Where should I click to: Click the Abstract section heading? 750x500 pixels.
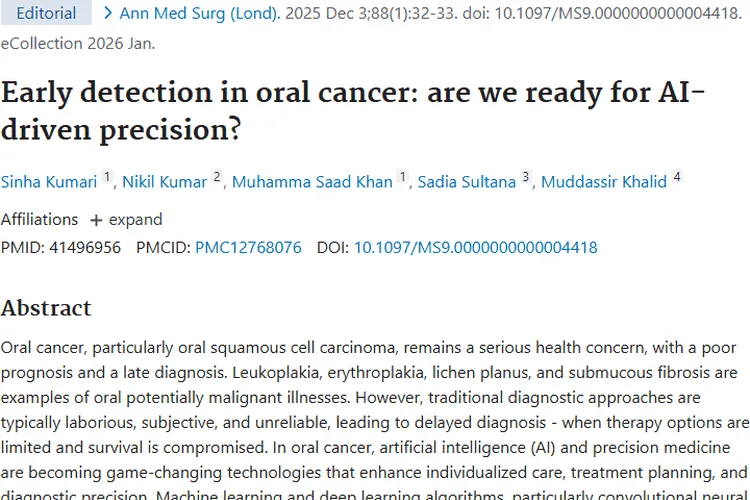pyautogui.click(x=46, y=307)
